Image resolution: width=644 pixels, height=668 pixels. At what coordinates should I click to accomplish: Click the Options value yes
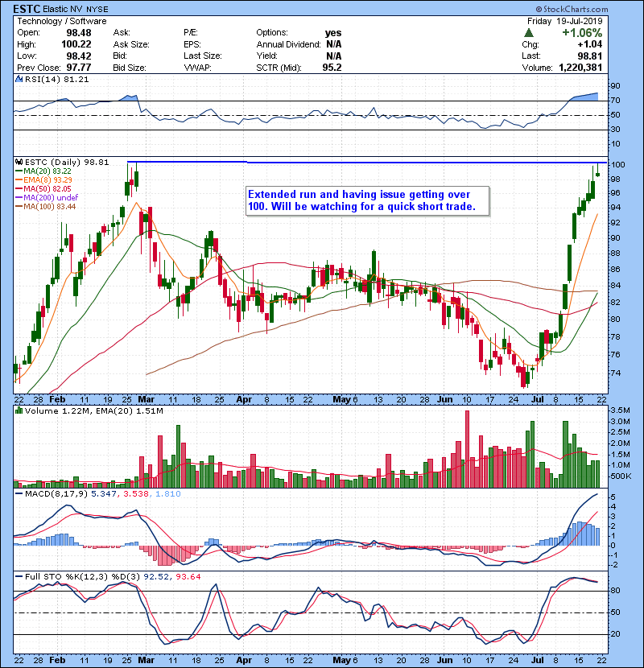point(333,33)
